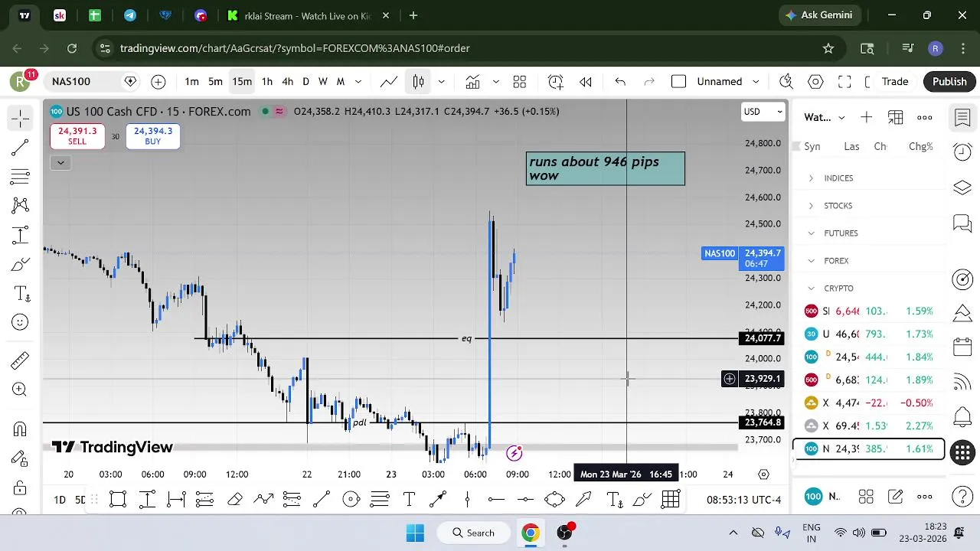Toggle magnet mode for drawings
980x551 pixels.
(x=21, y=429)
